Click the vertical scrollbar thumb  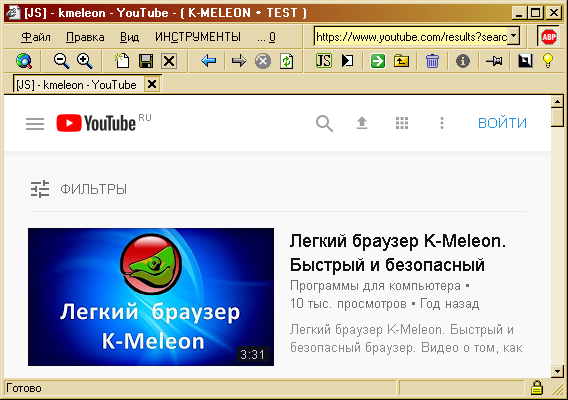pyautogui.click(x=557, y=117)
